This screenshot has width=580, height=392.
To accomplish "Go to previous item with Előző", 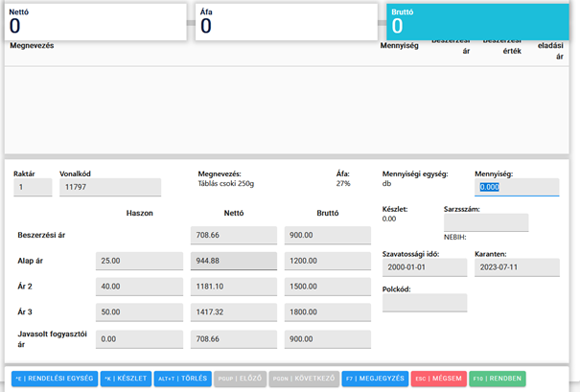I will pyautogui.click(x=240, y=379).
